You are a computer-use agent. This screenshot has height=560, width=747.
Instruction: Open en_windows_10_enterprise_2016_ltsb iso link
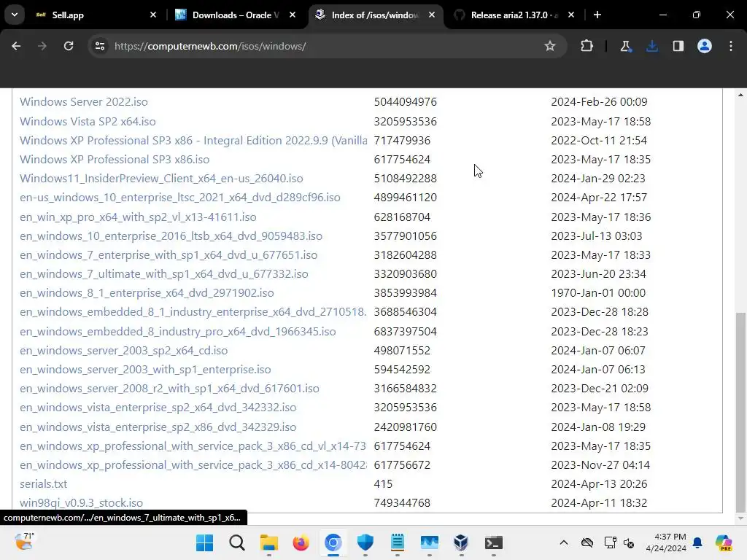pyautogui.click(x=171, y=236)
